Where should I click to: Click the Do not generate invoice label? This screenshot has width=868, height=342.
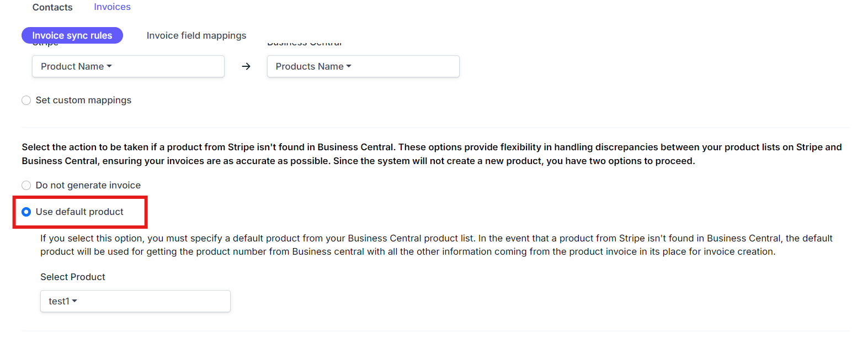[88, 185]
